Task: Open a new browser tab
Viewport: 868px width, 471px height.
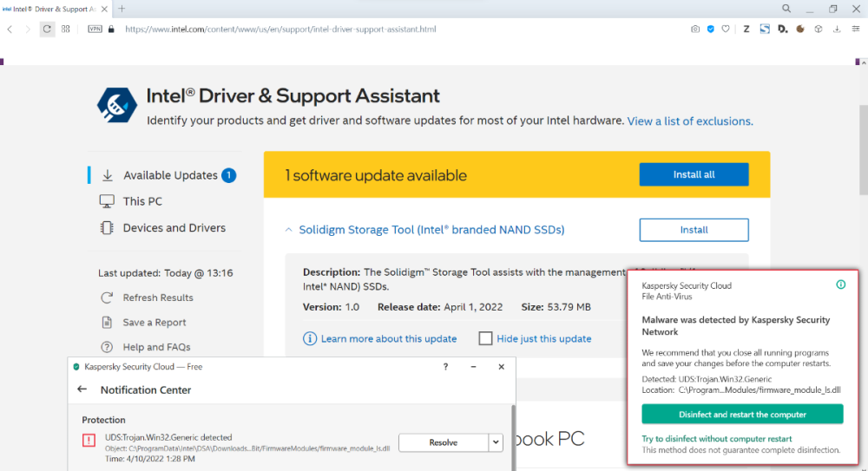Action: pos(122,9)
